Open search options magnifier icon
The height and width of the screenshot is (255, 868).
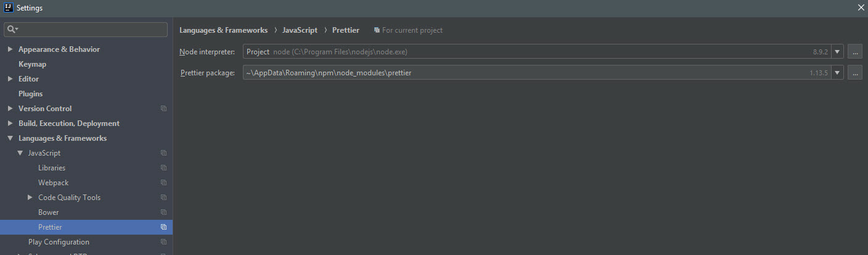pyautogui.click(x=12, y=30)
